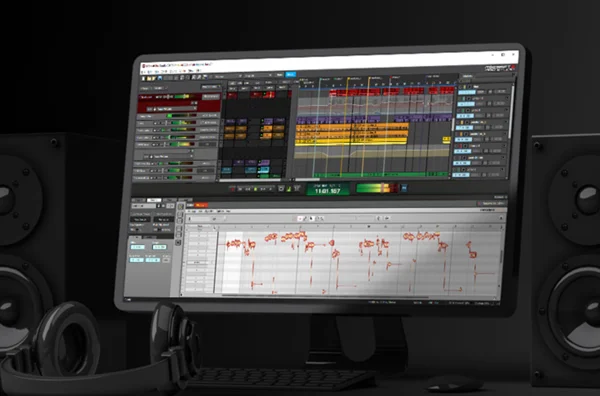The image size is (600, 396).
Task: Click red clip in first performance grid column
Action: pyautogui.click(x=232, y=96)
